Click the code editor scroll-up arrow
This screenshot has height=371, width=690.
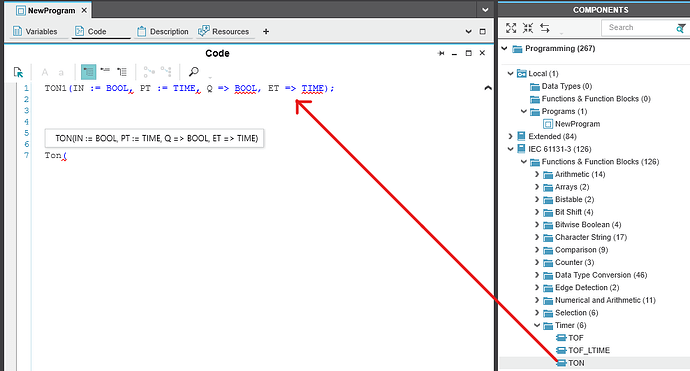click(x=488, y=88)
